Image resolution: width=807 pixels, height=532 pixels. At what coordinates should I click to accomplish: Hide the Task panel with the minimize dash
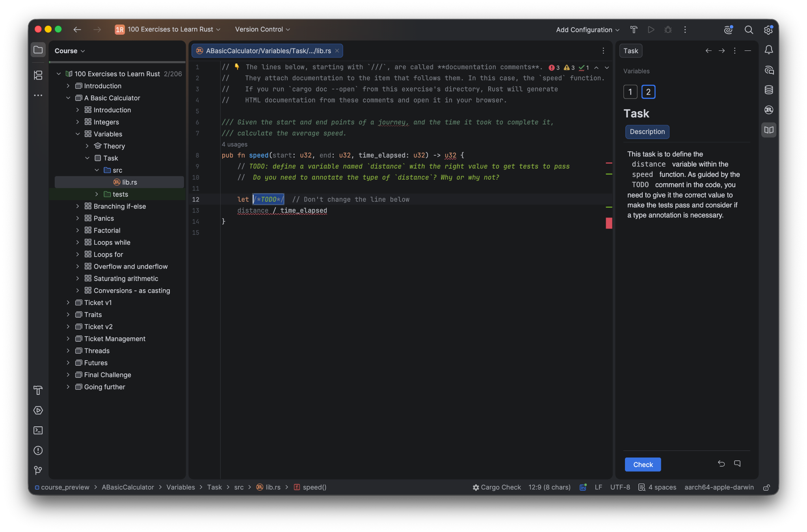pyautogui.click(x=747, y=51)
